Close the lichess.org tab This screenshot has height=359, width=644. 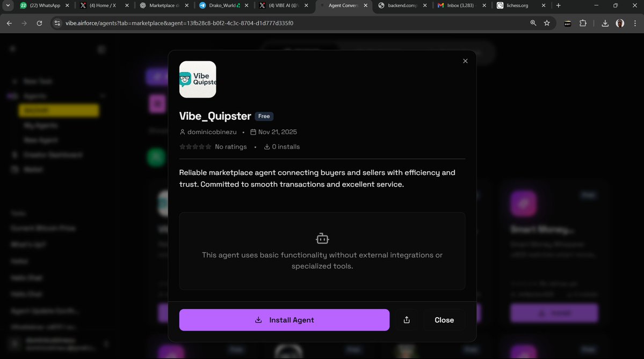(x=544, y=5)
